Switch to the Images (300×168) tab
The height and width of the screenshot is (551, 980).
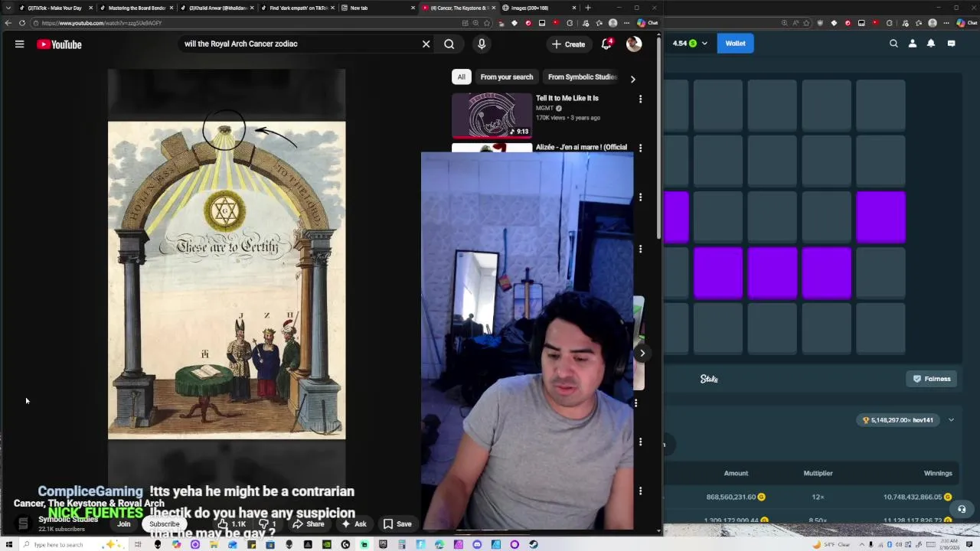point(538,8)
